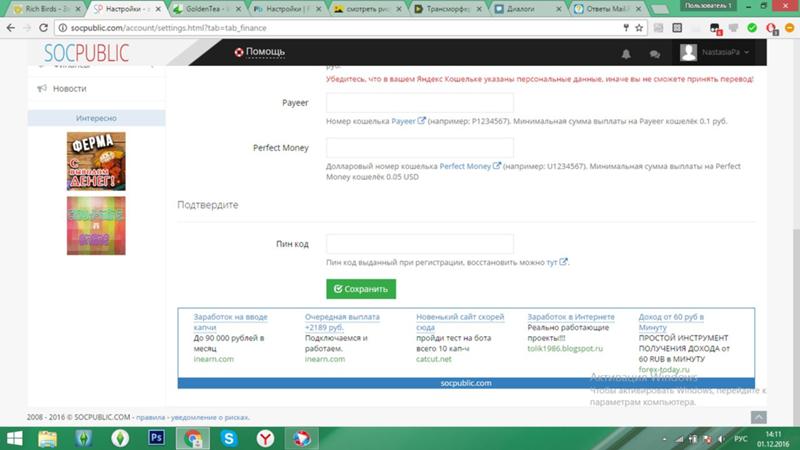The image size is (800, 450).
Task: Open messages chat bubble icon in header
Action: 654,53
